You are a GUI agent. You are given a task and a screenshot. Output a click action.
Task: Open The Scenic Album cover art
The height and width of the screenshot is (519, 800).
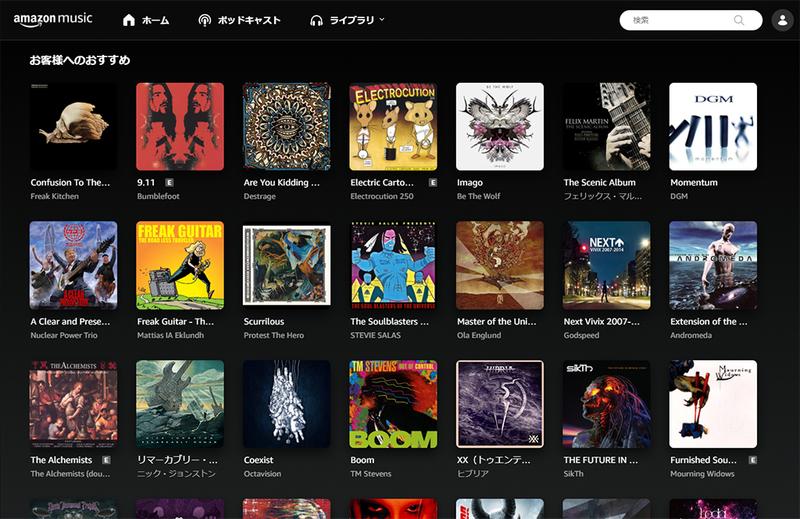pyautogui.click(x=607, y=127)
